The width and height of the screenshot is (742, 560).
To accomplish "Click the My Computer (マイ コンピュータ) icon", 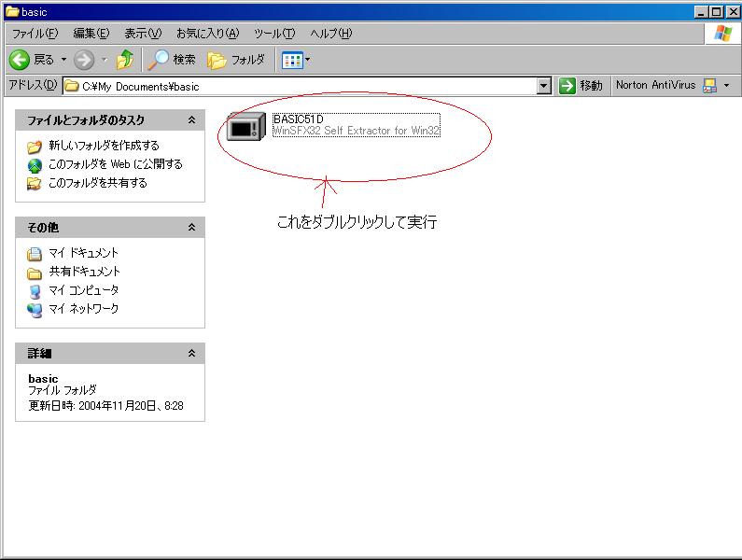I will [x=35, y=291].
